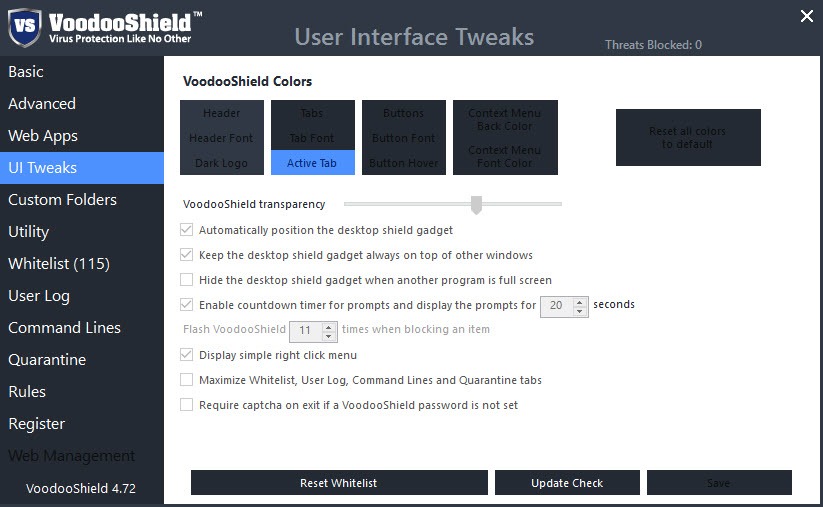The width and height of the screenshot is (823, 507).
Task: Toggle automatic desktop shield gadget positioning
Action: click(186, 229)
